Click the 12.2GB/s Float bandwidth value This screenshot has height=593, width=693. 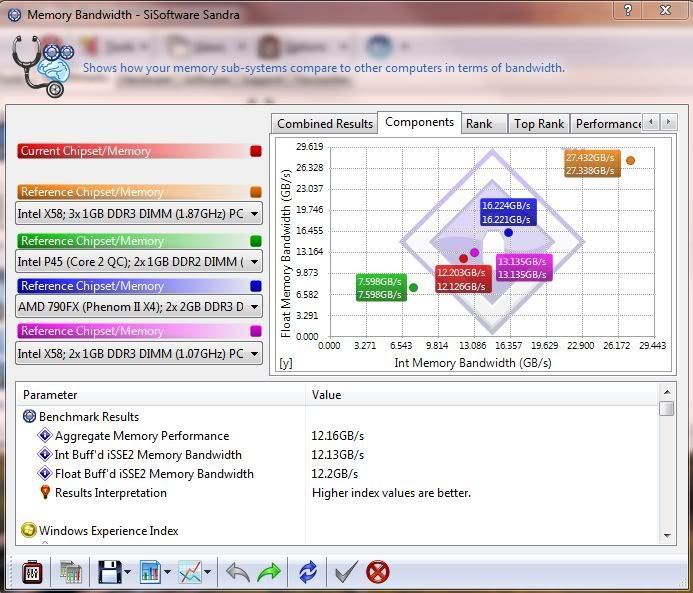point(335,474)
